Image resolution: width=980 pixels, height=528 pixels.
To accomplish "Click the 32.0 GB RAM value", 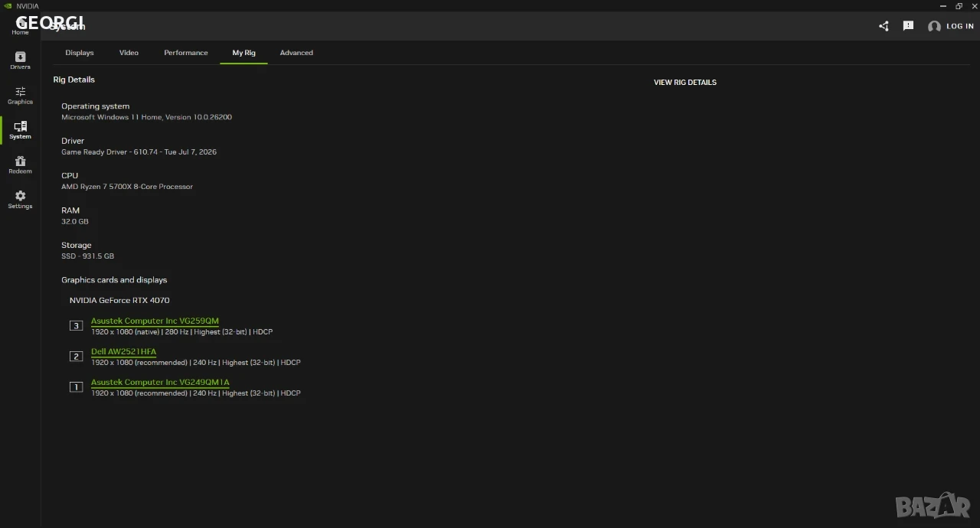I will point(75,222).
